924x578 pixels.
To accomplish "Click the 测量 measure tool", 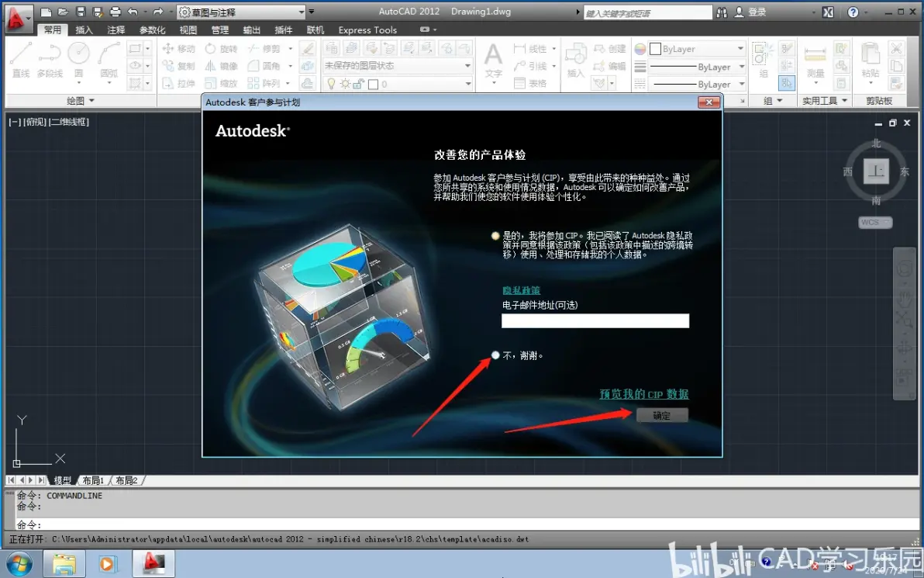I will pos(815,61).
